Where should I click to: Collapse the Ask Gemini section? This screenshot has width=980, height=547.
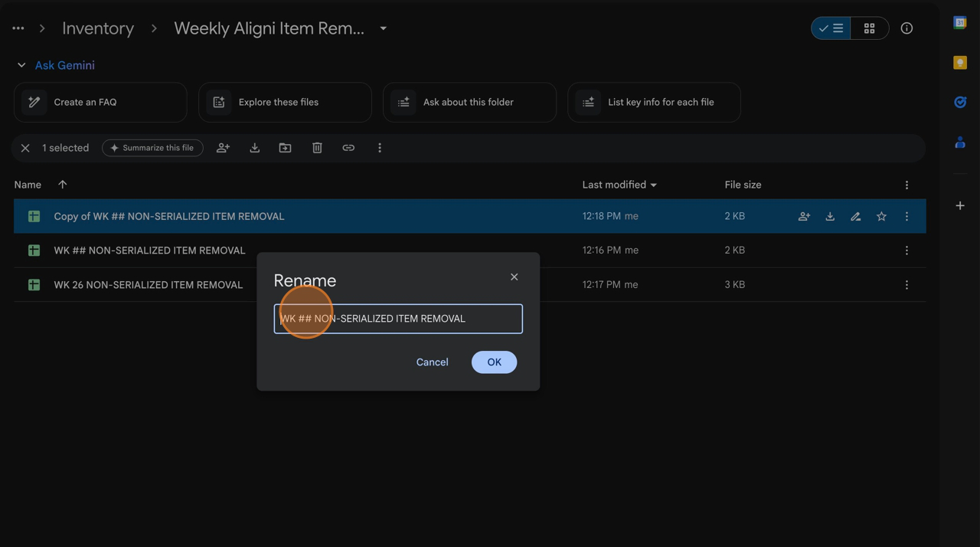[x=21, y=65]
